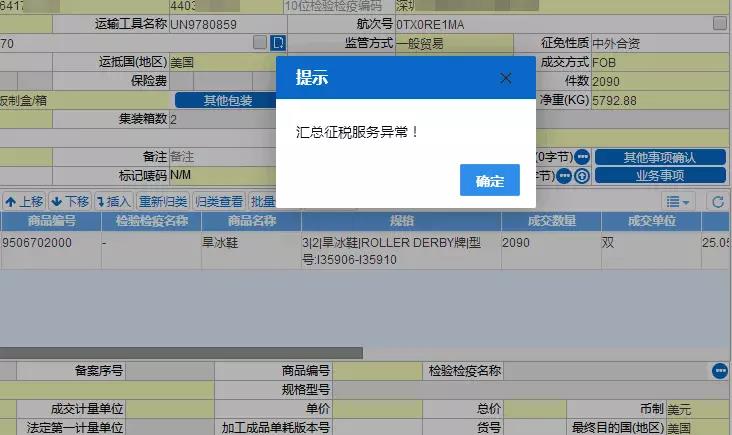
Task: Click the 运抵国(地区) field 美国
Action: (x=222, y=62)
